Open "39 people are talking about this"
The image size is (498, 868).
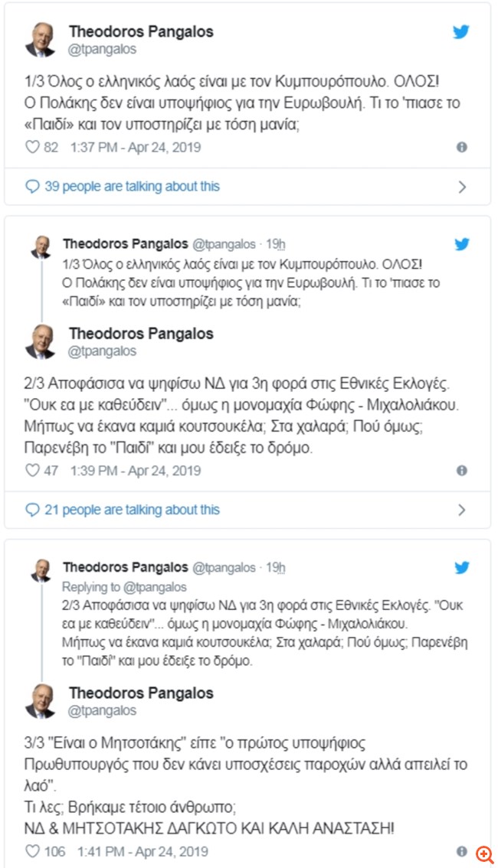point(132,186)
